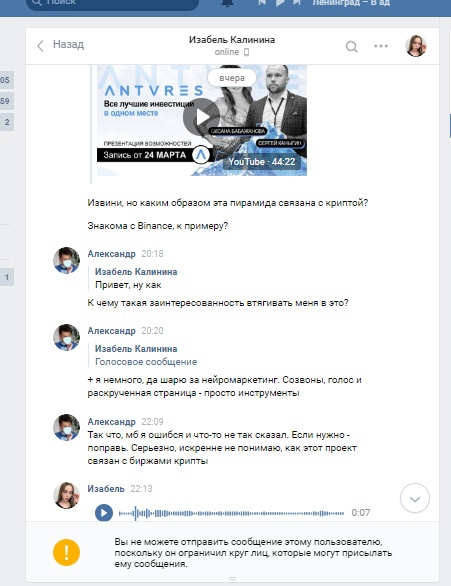
Task: Open the three-dot chat actions menu
Action: (x=381, y=46)
